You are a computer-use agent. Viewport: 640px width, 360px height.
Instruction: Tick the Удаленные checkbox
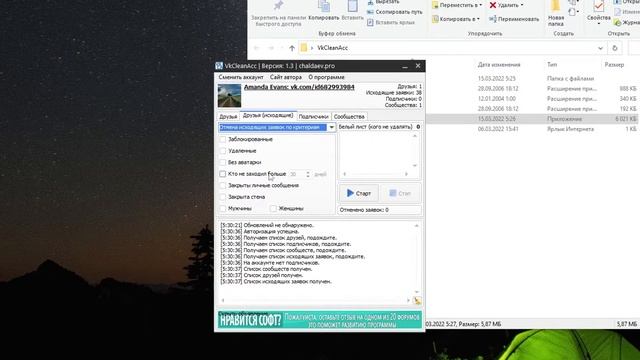click(x=223, y=151)
